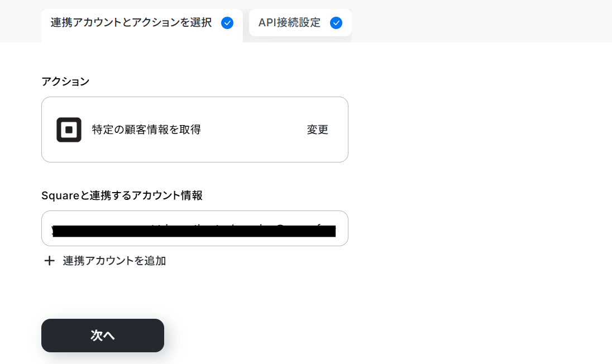Click the plus icon to add account

tap(49, 261)
